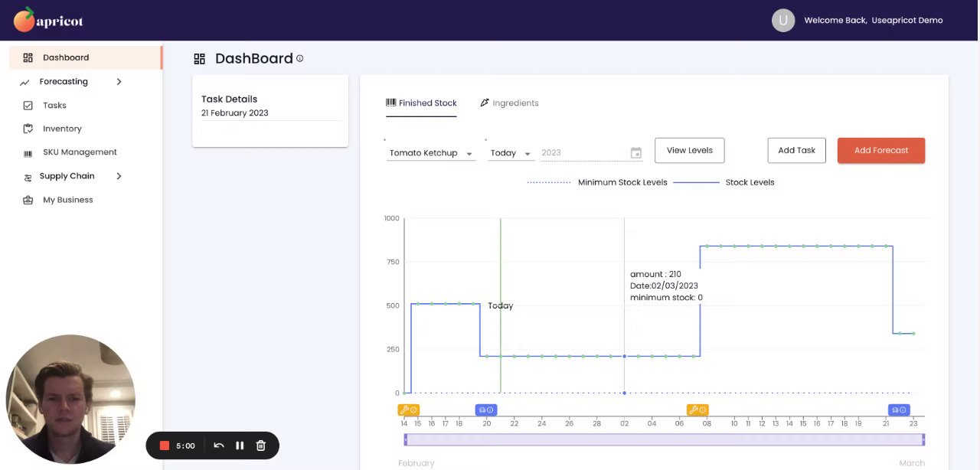This screenshot has width=980, height=470.
Task: Open the Today date range dropdown
Action: [510, 153]
